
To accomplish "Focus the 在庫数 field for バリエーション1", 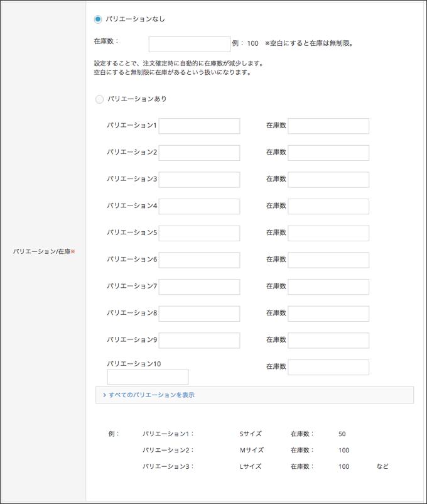I will (x=328, y=126).
